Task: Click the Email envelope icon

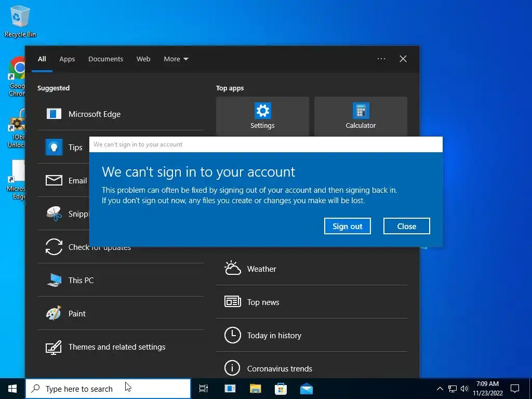Action: point(54,180)
